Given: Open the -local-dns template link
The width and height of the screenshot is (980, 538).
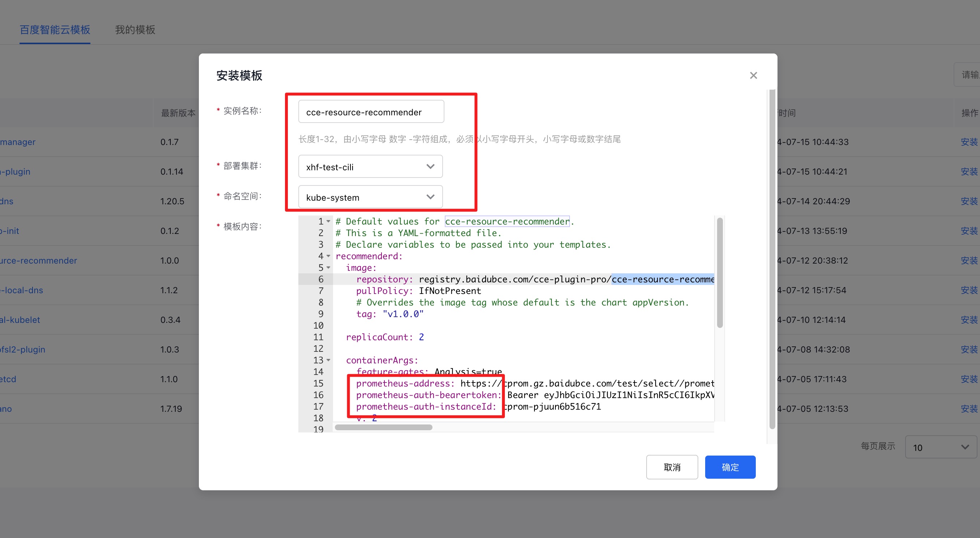Looking at the screenshot, I should [22, 290].
